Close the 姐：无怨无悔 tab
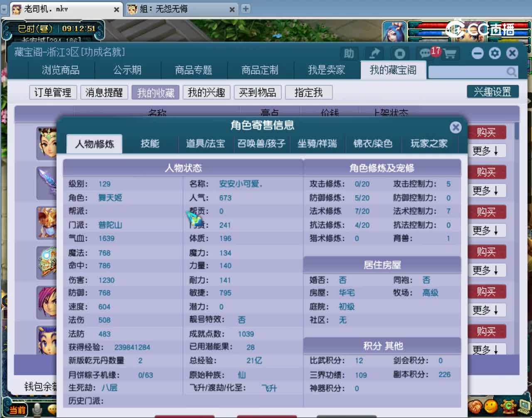 click(x=232, y=9)
